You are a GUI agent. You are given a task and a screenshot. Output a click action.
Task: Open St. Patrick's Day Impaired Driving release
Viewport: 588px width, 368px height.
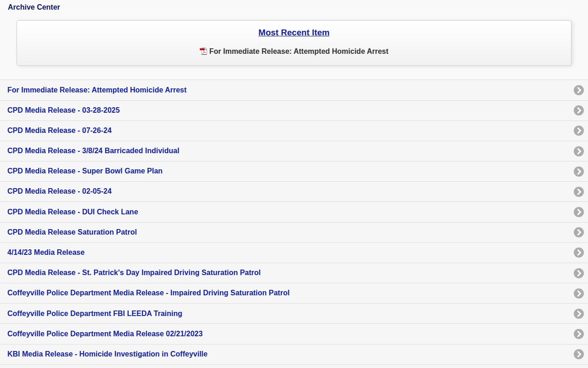pos(294,273)
